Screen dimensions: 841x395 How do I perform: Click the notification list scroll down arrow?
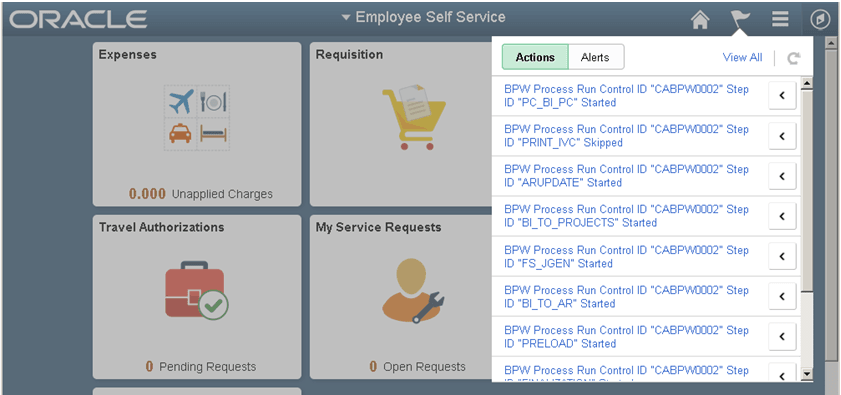click(807, 374)
